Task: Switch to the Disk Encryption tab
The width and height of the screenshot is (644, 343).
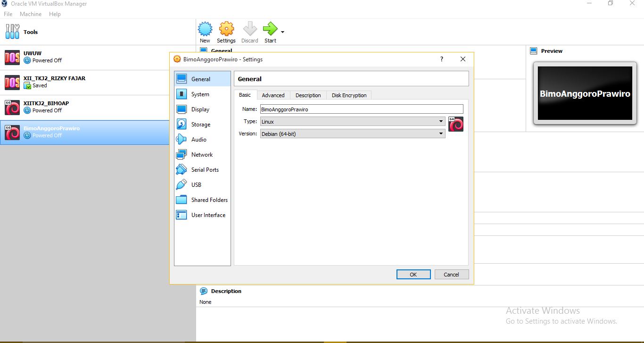Action: 349,95
